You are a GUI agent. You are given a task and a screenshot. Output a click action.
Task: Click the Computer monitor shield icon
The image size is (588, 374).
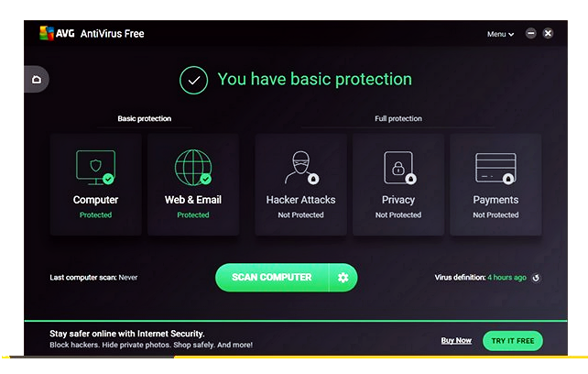point(95,168)
